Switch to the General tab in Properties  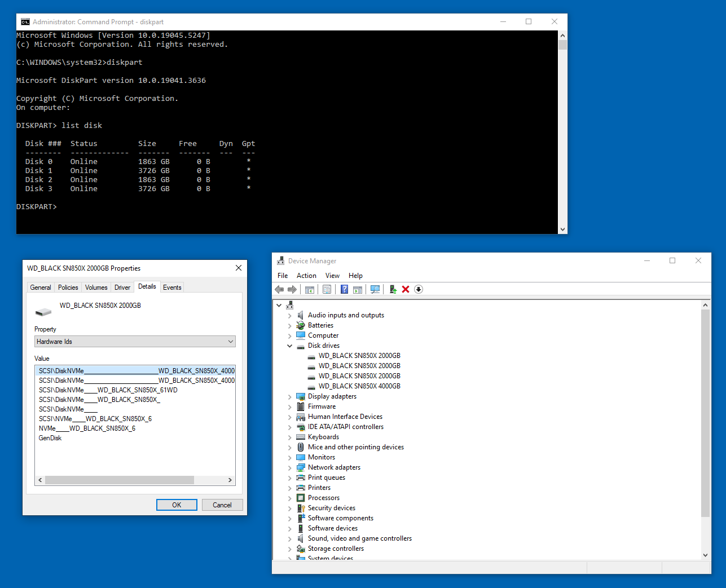[41, 288]
